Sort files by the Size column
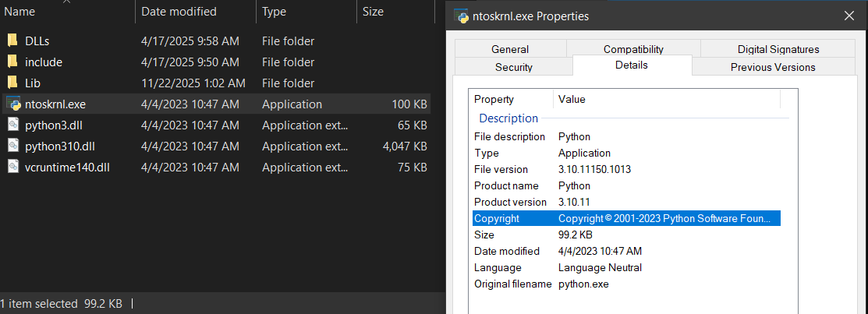Image resolution: width=868 pixels, height=314 pixels. pyautogui.click(x=396, y=12)
